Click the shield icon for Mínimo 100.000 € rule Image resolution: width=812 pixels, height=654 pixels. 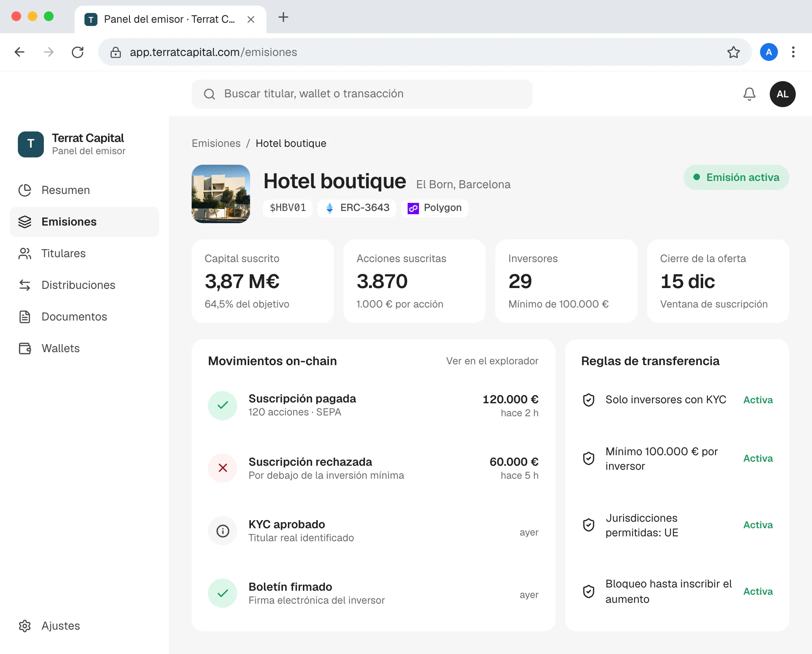588,458
